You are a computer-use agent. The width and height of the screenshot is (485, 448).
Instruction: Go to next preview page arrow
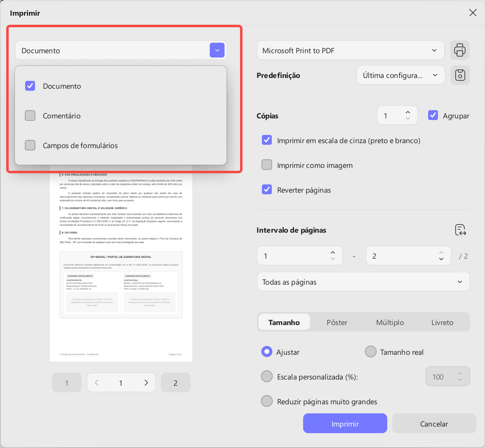(146, 383)
